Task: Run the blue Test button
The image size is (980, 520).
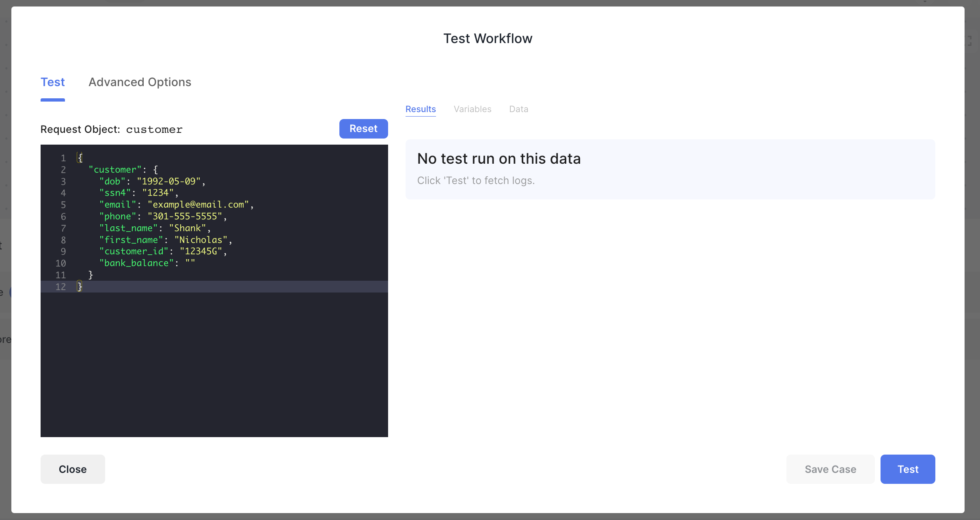Action: pos(908,469)
